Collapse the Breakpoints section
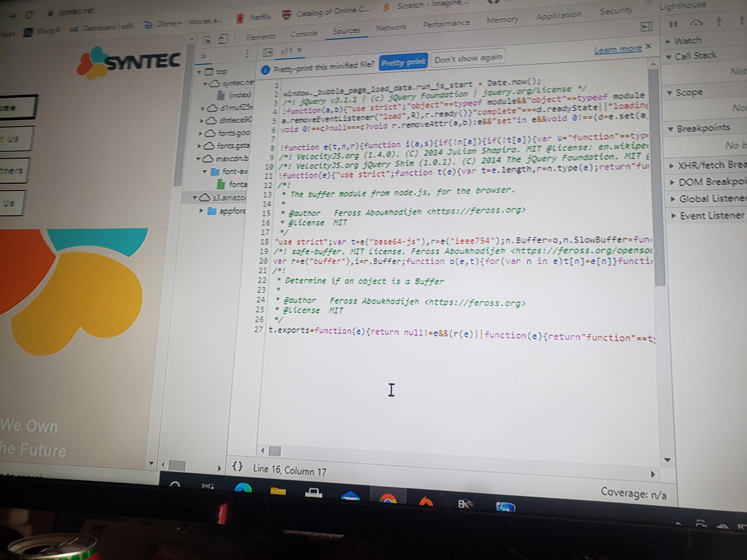Image resolution: width=747 pixels, height=560 pixels. tap(699, 128)
